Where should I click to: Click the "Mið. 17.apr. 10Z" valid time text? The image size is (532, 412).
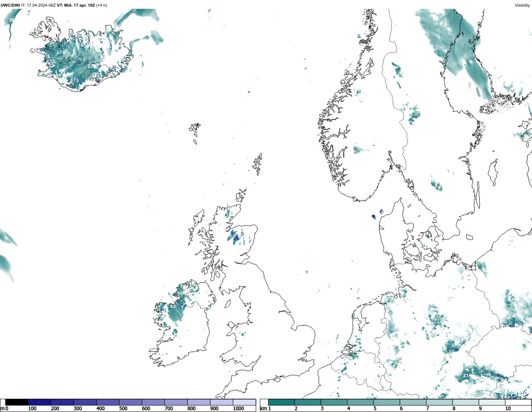(x=79, y=5)
